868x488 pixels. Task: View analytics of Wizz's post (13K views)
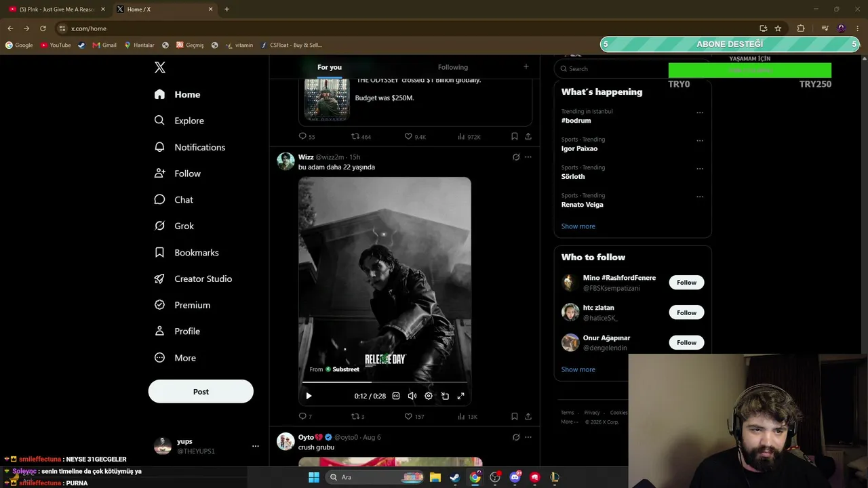(467, 416)
